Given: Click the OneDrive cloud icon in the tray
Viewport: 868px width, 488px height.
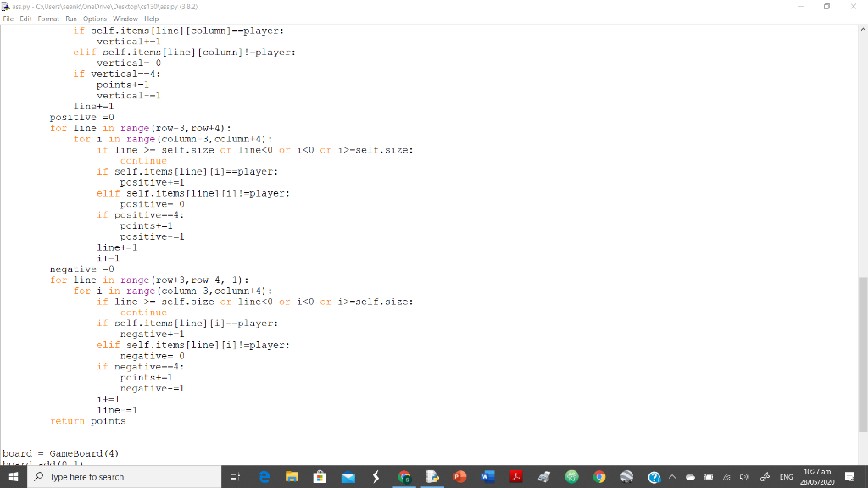Looking at the screenshot, I should (691, 476).
